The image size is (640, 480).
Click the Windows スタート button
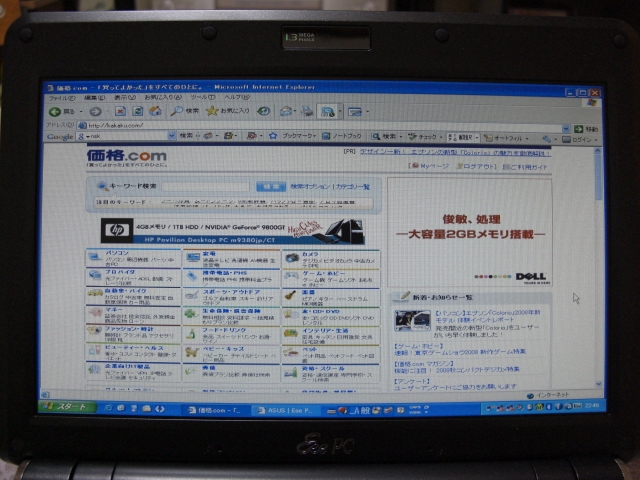click(x=68, y=407)
